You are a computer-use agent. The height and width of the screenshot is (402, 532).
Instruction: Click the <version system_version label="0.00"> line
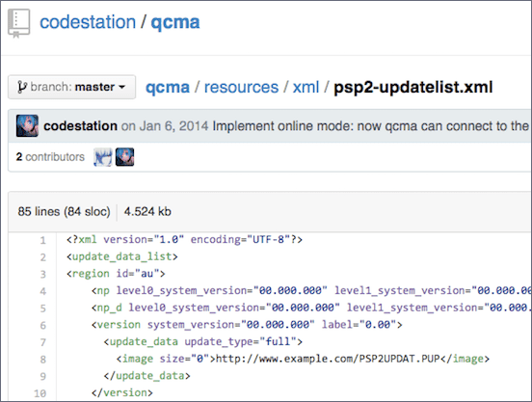tap(247, 325)
